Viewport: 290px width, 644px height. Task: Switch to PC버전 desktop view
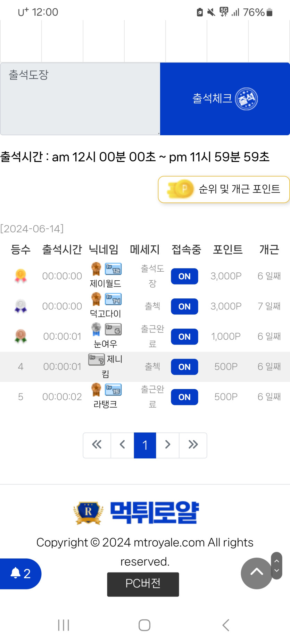point(143,584)
